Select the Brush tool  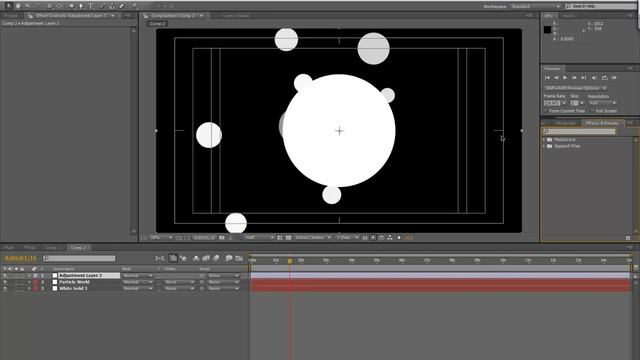tap(102, 6)
